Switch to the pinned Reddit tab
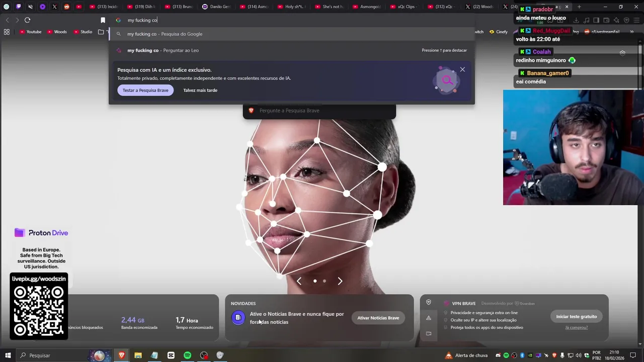Viewport: 644px width, 362px height. coord(66,7)
